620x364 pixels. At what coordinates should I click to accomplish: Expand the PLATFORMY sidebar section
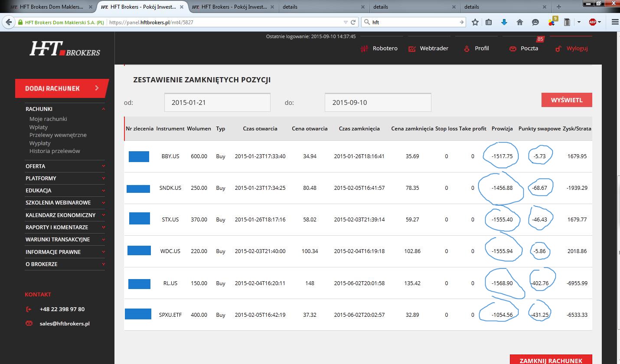point(65,178)
